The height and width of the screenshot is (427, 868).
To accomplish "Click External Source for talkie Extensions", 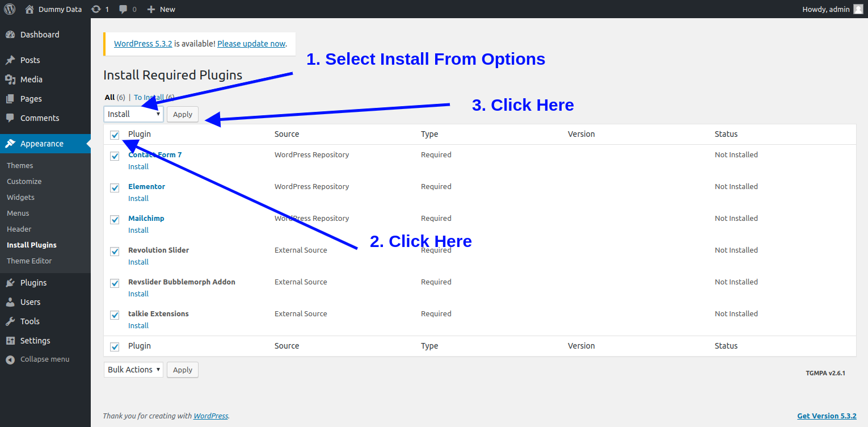I will [x=301, y=314].
